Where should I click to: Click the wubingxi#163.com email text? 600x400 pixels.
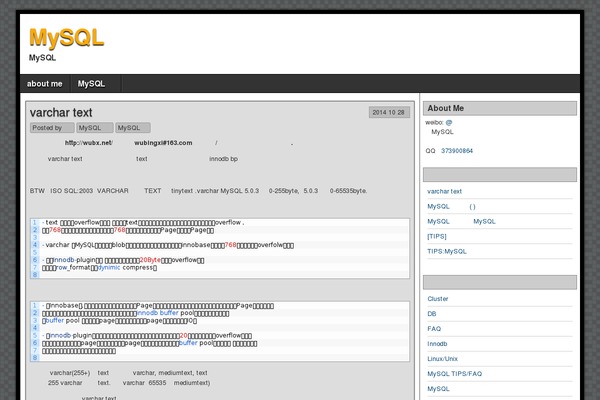coord(163,143)
